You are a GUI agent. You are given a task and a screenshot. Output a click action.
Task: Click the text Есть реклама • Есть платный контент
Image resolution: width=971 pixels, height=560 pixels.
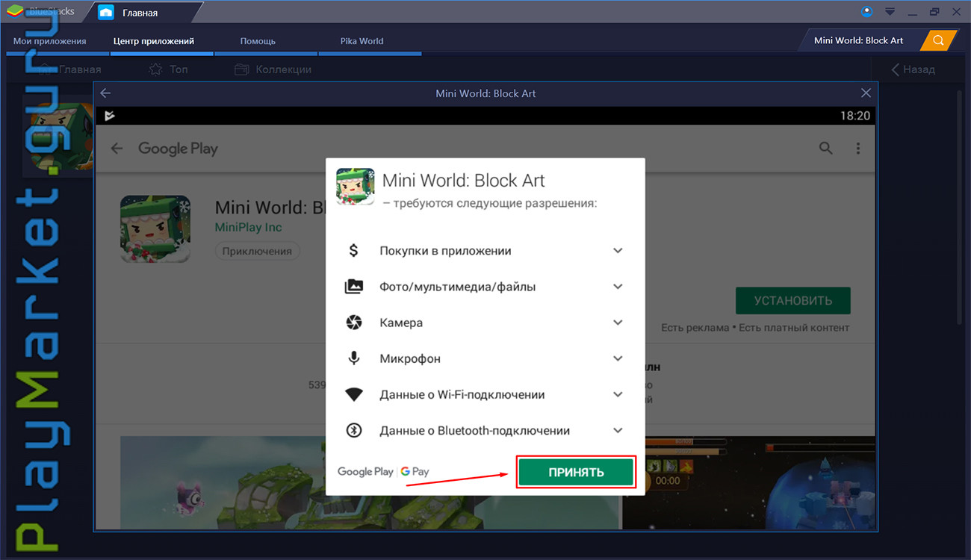(755, 327)
